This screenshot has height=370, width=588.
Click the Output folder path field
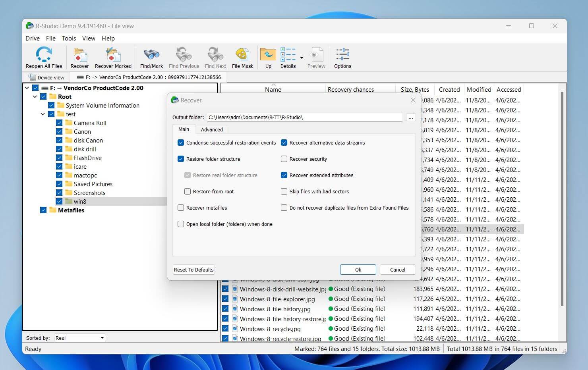[305, 117]
